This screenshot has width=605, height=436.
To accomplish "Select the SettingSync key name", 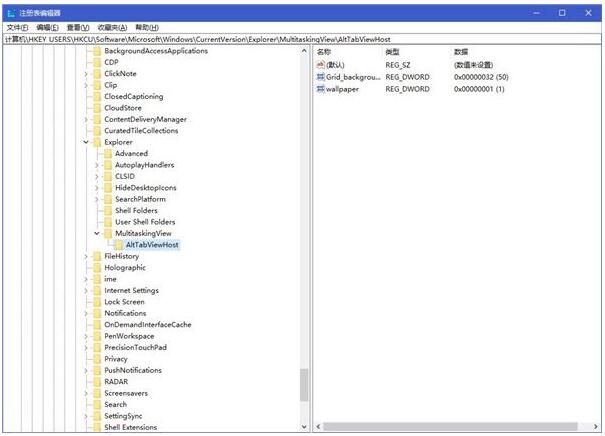I will (x=123, y=416).
